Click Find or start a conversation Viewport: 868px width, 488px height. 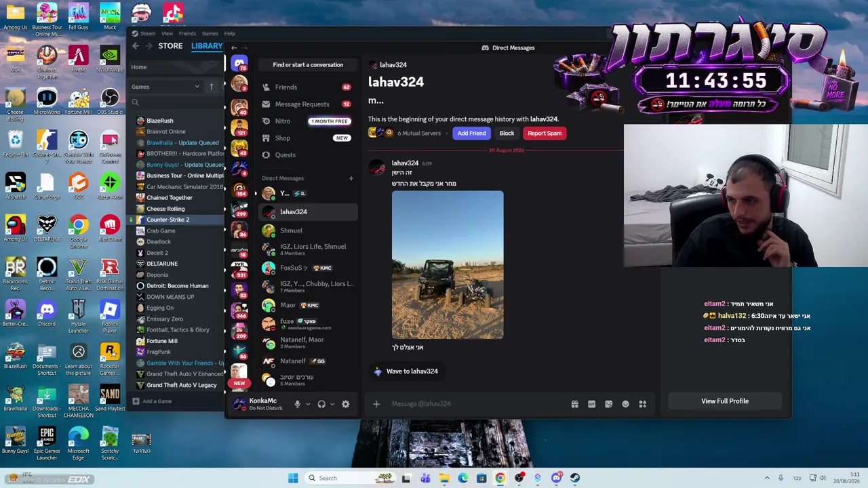[308, 65]
